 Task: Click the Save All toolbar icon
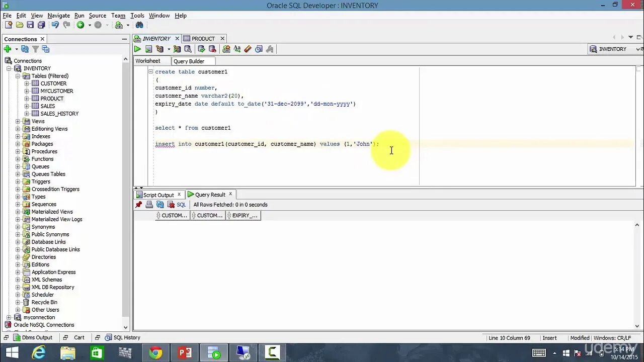41,25
